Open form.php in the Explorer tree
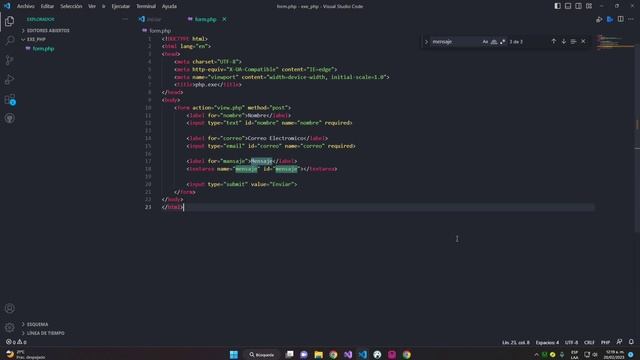The height and width of the screenshot is (360, 640). 43,49
